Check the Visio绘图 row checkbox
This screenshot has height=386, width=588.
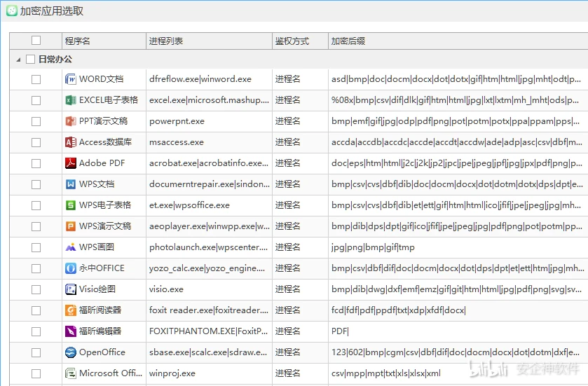pyautogui.click(x=36, y=289)
